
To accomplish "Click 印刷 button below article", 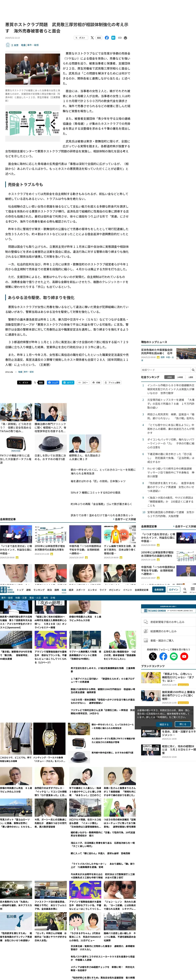I will coord(97,382).
